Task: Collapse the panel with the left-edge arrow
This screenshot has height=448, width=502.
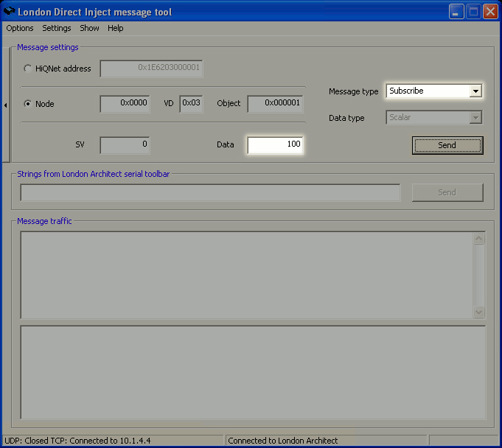Action: tap(5, 105)
